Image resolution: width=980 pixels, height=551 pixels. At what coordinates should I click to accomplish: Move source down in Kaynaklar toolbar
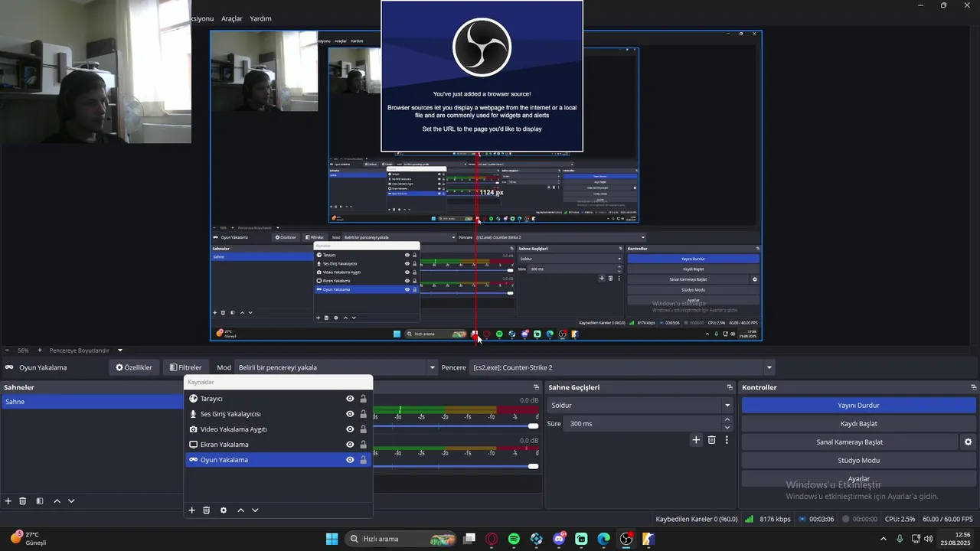pos(255,510)
